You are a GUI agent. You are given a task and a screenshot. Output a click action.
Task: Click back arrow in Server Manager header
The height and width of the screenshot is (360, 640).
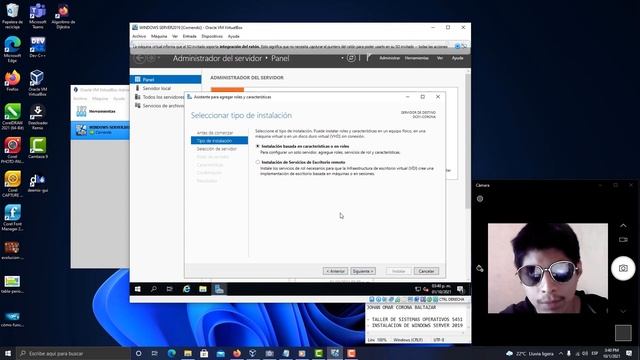(140, 58)
